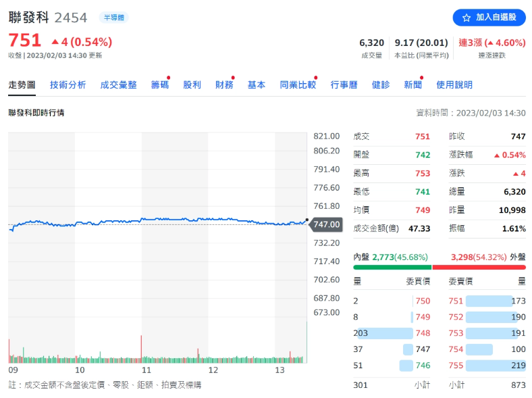Image resolution: width=532 pixels, height=398 pixels.
Task: Open the 股利 tab
Action: [192, 84]
